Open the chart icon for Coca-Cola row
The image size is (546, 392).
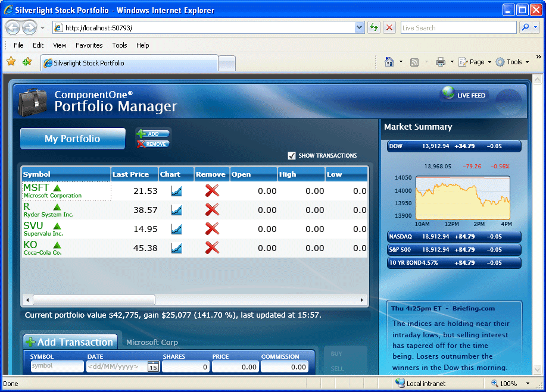[176, 248]
